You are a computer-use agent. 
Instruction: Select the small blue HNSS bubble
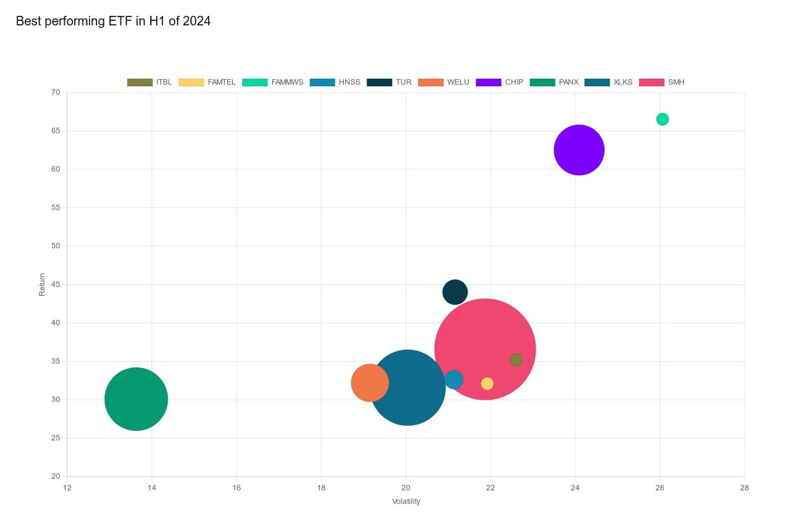coord(454,379)
